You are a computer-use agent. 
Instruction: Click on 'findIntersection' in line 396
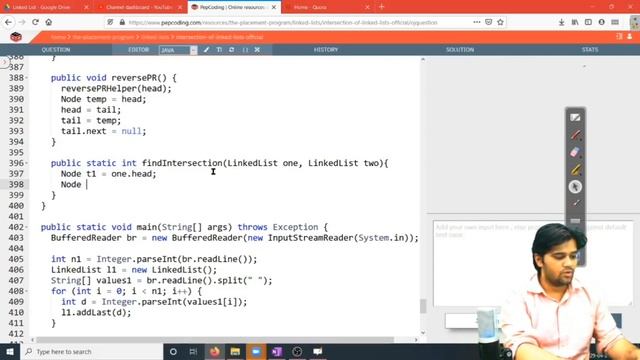tap(182, 163)
